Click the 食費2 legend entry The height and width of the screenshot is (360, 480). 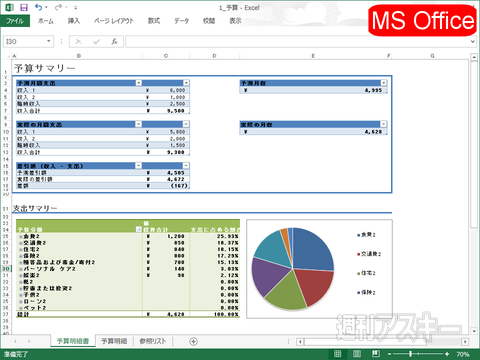(x=366, y=235)
